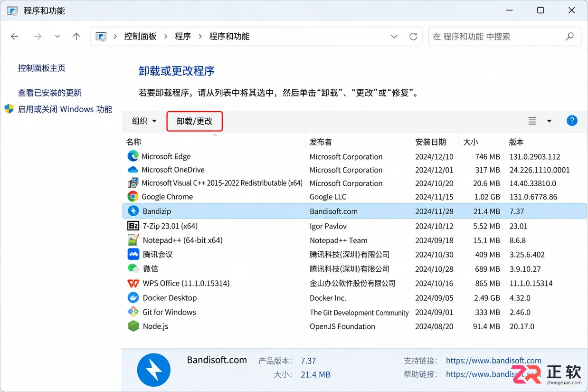The width and height of the screenshot is (588, 392).
Task: Open the 支持链接 bandisoft URL
Action: (x=493, y=361)
